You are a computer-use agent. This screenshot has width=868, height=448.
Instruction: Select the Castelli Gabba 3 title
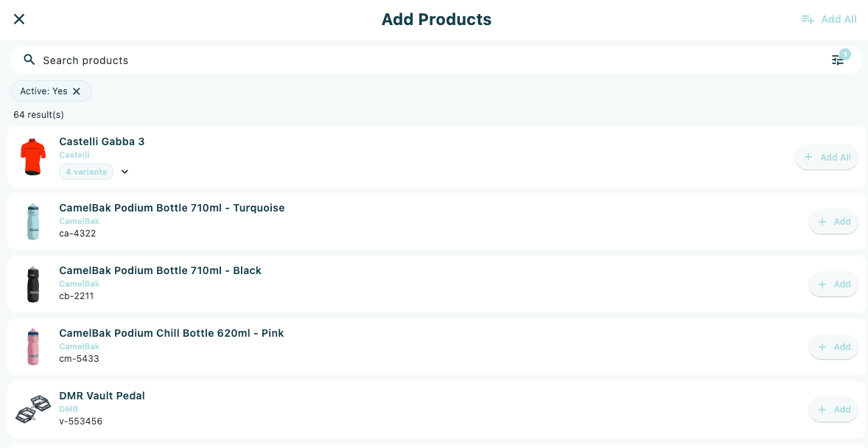[102, 141]
